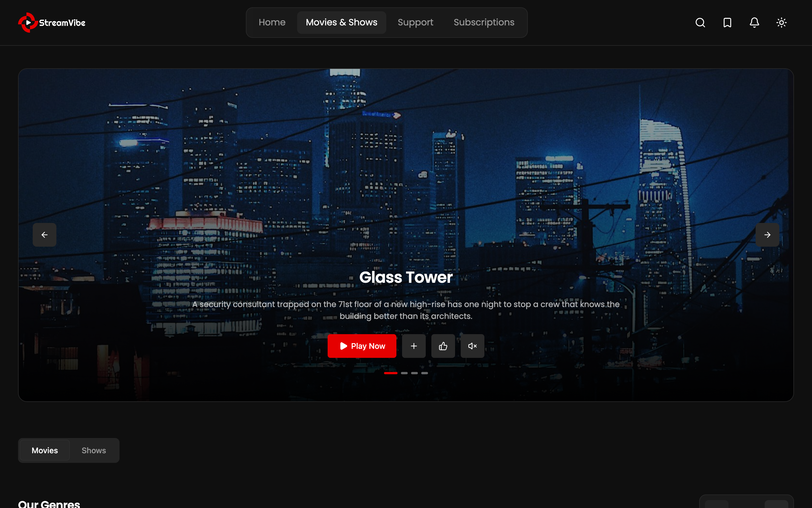Click the StreamVibe logo
The image size is (812, 508).
point(52,23)
